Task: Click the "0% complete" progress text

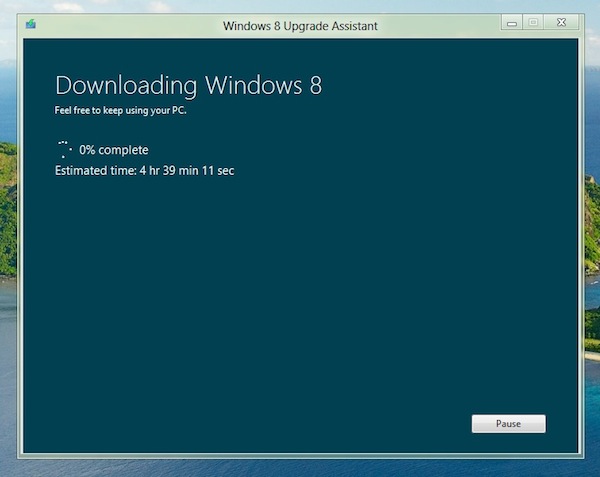Action: (x=114, y=150)
